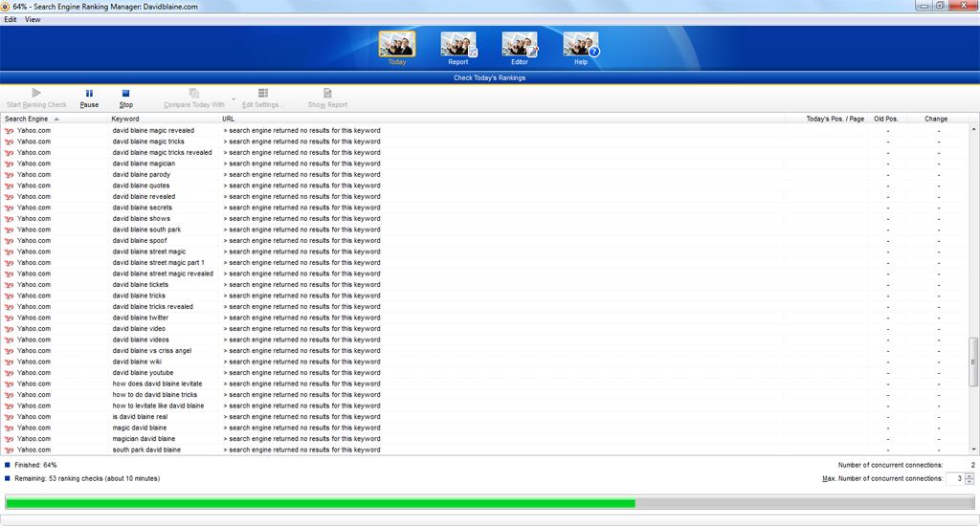980x526 pixels.
Task: Select 'david blaine street magic part 1' keyword
Action: [158, 262]
